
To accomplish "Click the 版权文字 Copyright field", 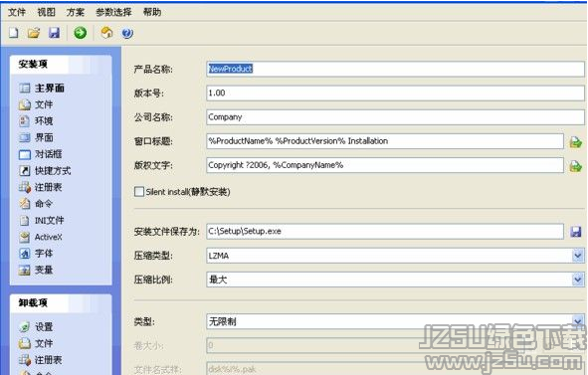I will (385, 165).
